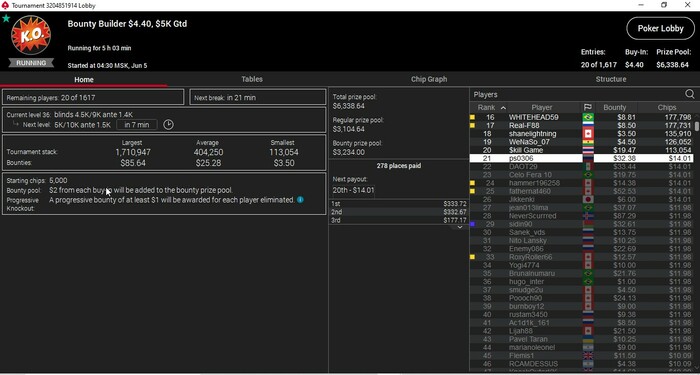Select player rustam3450
Screen dimensions: 700x375
581,315
